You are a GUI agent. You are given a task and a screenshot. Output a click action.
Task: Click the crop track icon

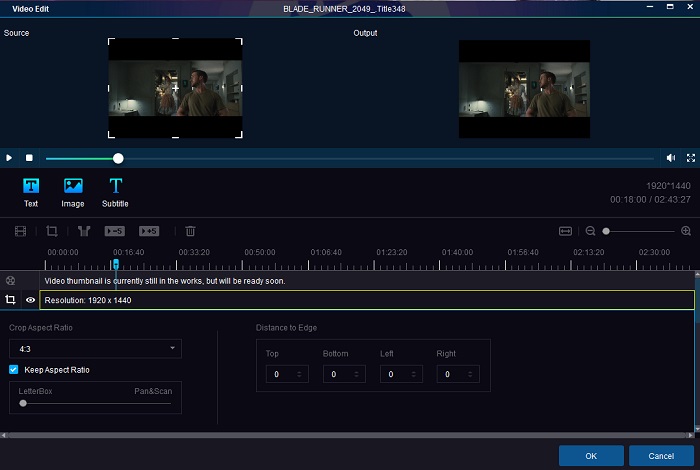10,300
